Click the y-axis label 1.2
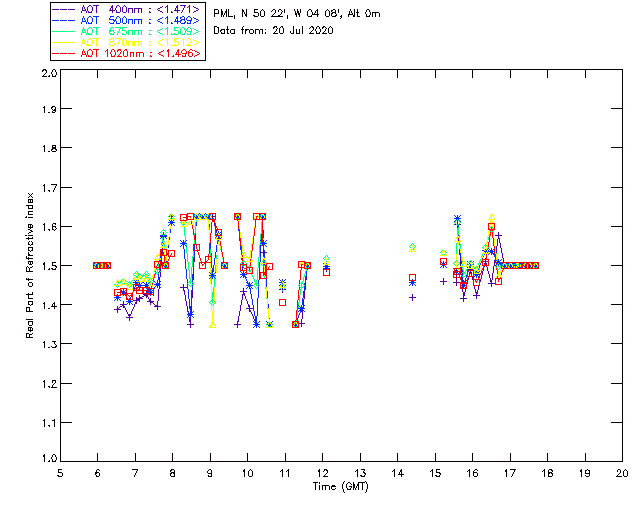This screenshot has height=512, width=640. click(x=49, y=384)
